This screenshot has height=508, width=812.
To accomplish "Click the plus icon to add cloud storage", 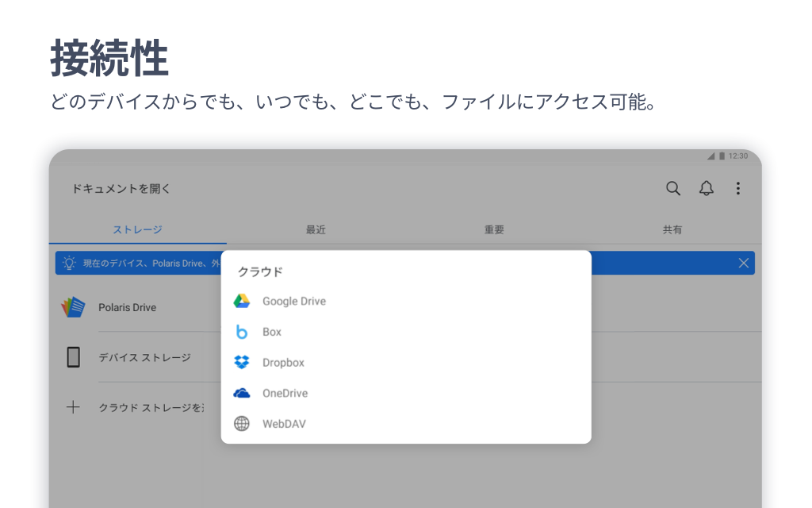I will (73, 407).
